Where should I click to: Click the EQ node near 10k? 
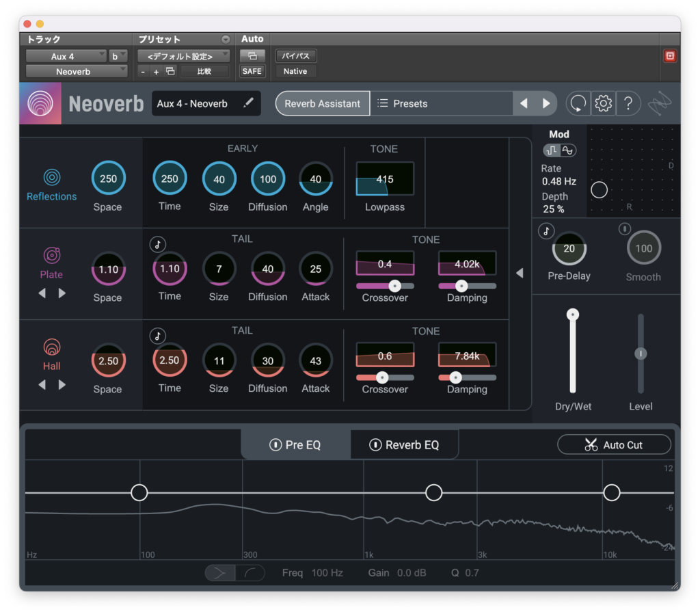tap(611, 492)
